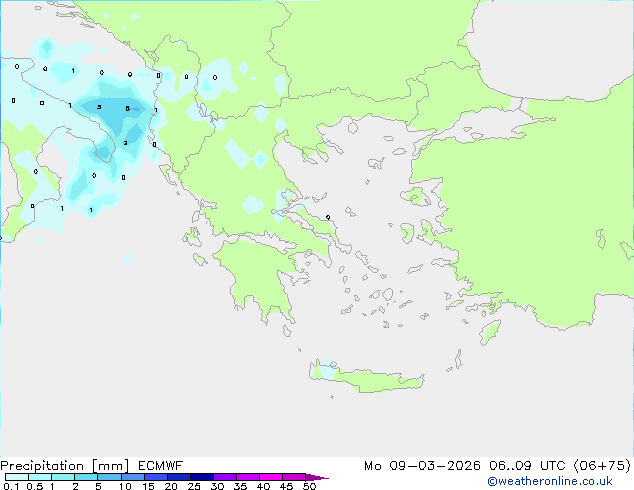
Task: Pick the 1–2 mm legend color swatch
Action: 63,477
